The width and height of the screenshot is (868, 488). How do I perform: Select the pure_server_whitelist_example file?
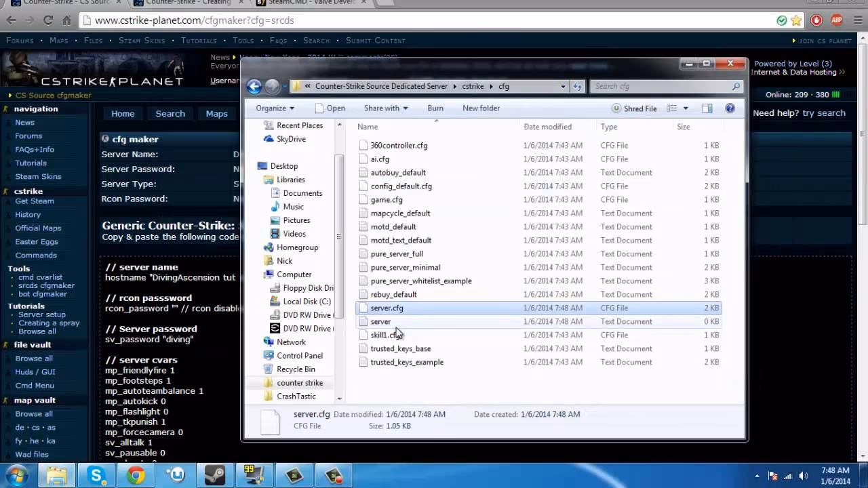click(x=421, y=281)
